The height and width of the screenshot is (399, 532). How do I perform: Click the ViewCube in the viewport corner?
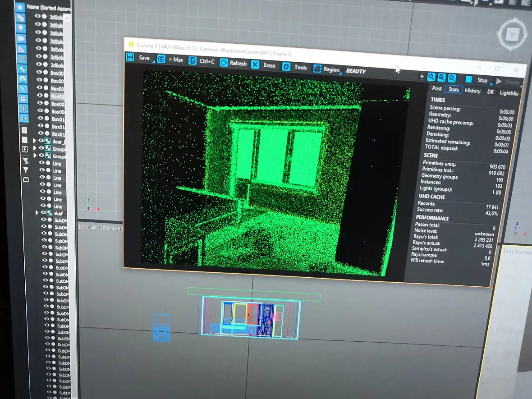click(x=512, y=34)
